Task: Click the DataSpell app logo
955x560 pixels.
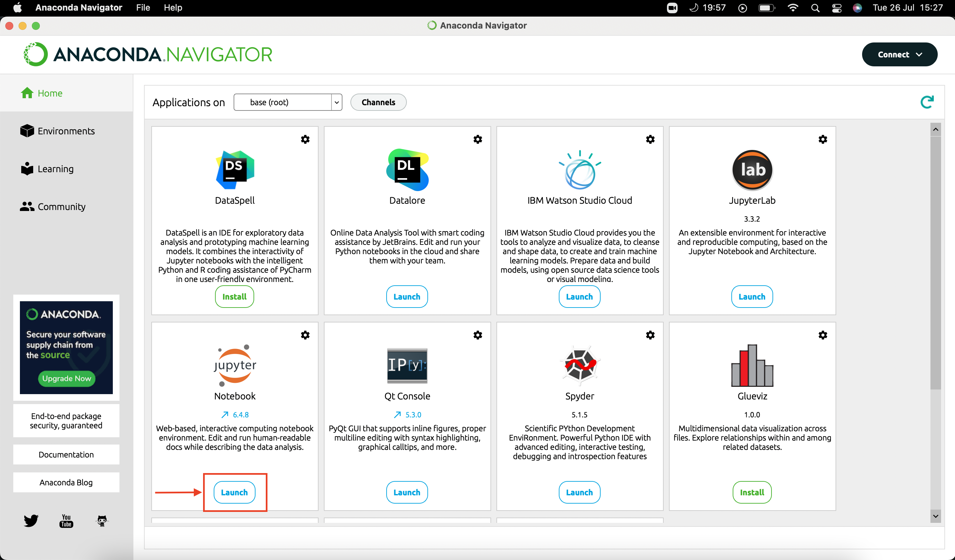Action: tap(235, 170)
